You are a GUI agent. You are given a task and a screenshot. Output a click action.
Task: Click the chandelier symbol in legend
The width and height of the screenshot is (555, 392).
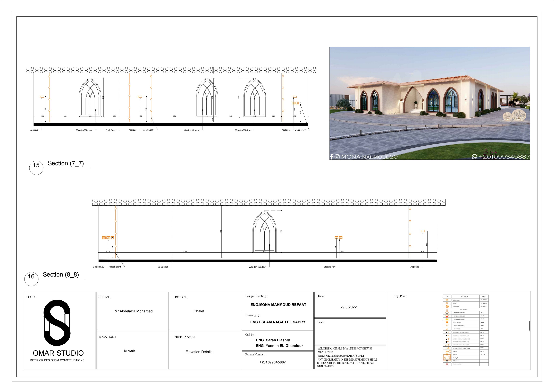(x=447, y=306)
